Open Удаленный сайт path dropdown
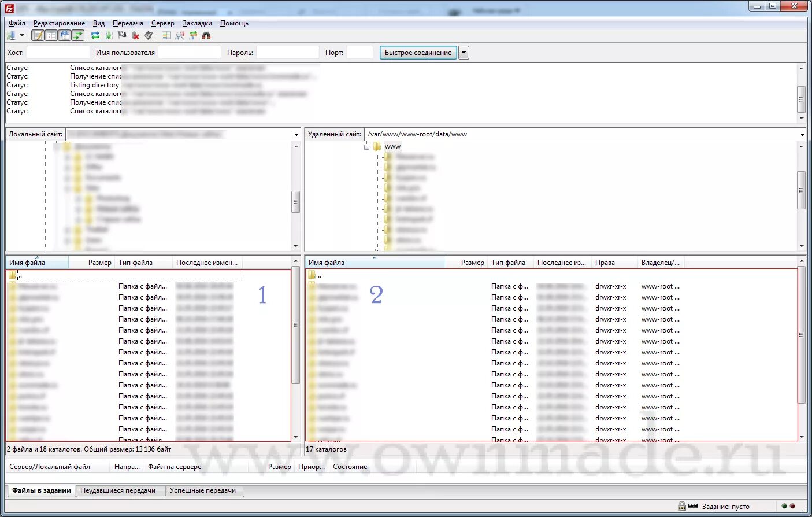 (802, 134)
